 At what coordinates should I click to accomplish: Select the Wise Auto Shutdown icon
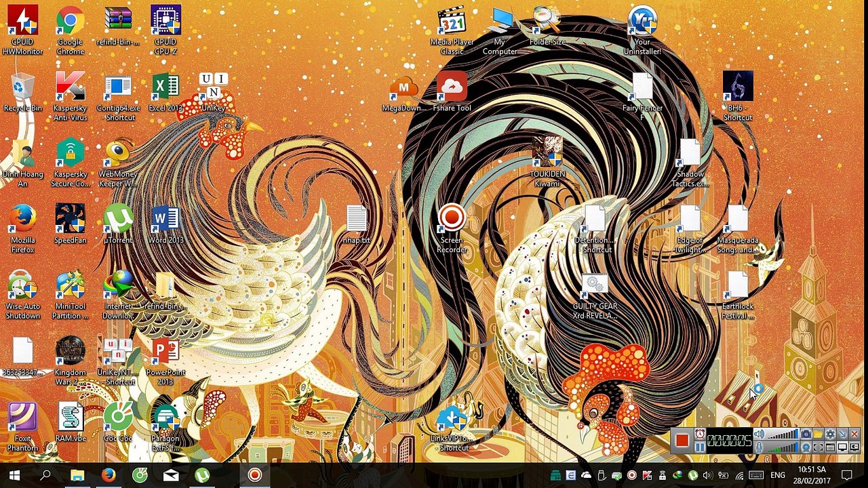click(22, 296)
